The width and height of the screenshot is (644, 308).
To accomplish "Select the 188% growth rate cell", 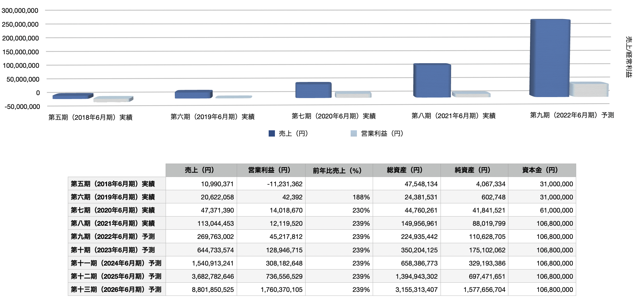I will tap(361, 197).
